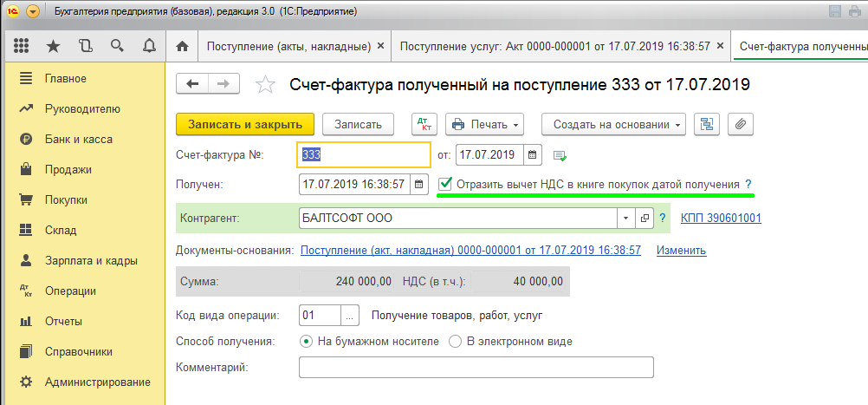The image size is (868, 405).
Task: Select 'В электронном виде' radio button
Action: click(x=455, y=342)
